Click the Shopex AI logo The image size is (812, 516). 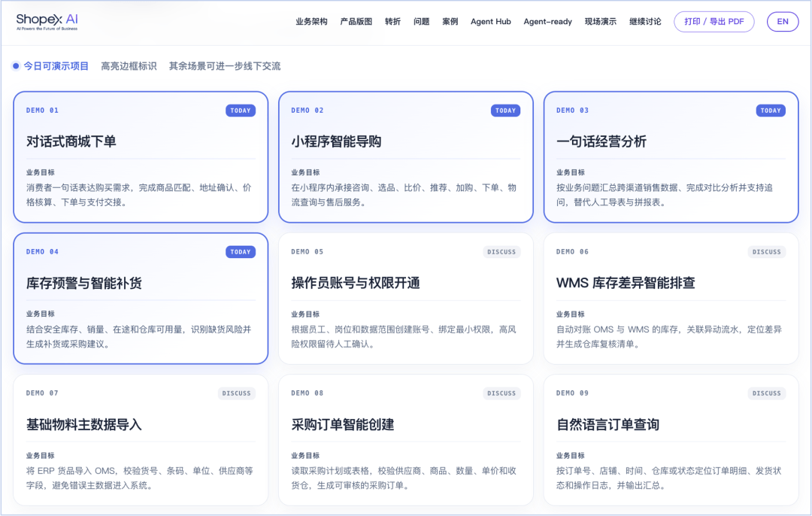(47, 22)
